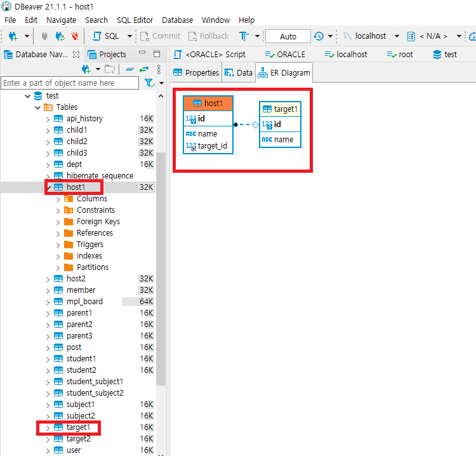476x456 pixels.
Task: Select the student_subject1 table
Action: 95,382
